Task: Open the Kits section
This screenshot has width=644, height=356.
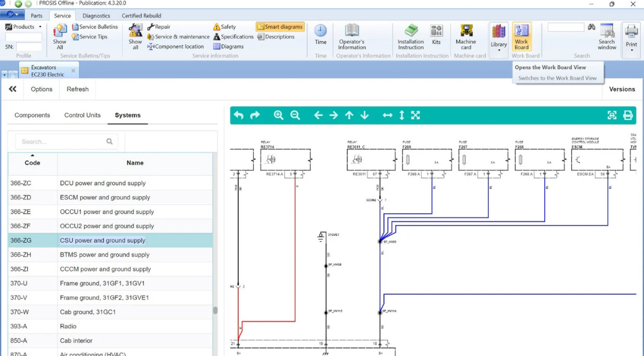Action: 436,34
